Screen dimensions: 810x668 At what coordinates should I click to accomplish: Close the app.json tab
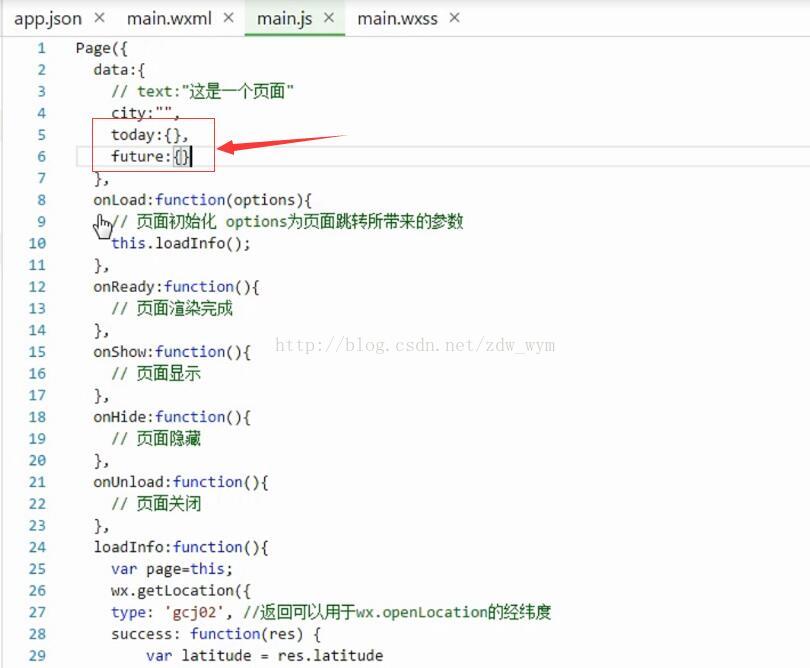pos(100,18)
